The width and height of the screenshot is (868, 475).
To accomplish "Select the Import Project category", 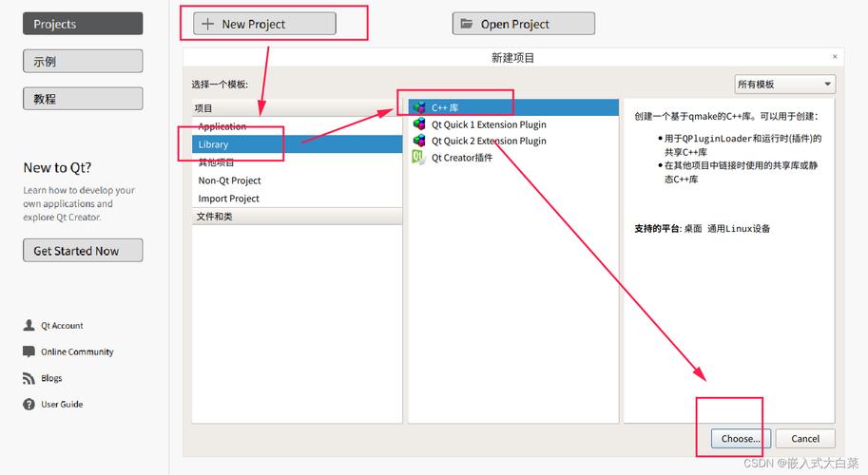I will point(297,199).
